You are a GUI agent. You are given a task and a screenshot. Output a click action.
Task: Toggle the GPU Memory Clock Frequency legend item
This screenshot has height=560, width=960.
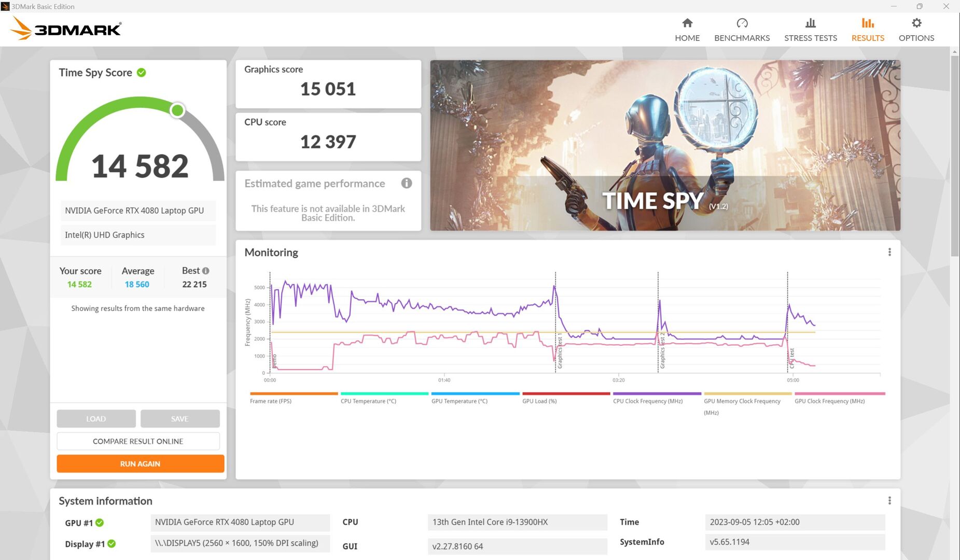[x=742, y=407]
